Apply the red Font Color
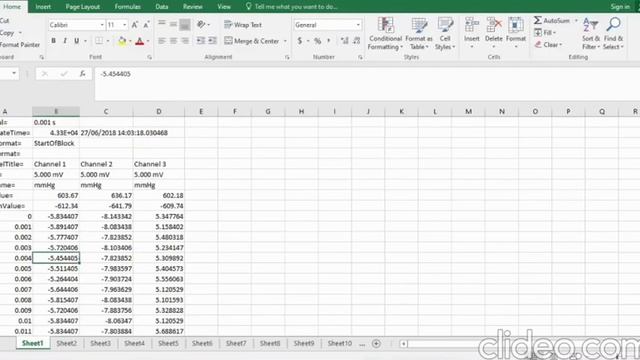Viewport: 640px width, 360px height. coord(140,41)
